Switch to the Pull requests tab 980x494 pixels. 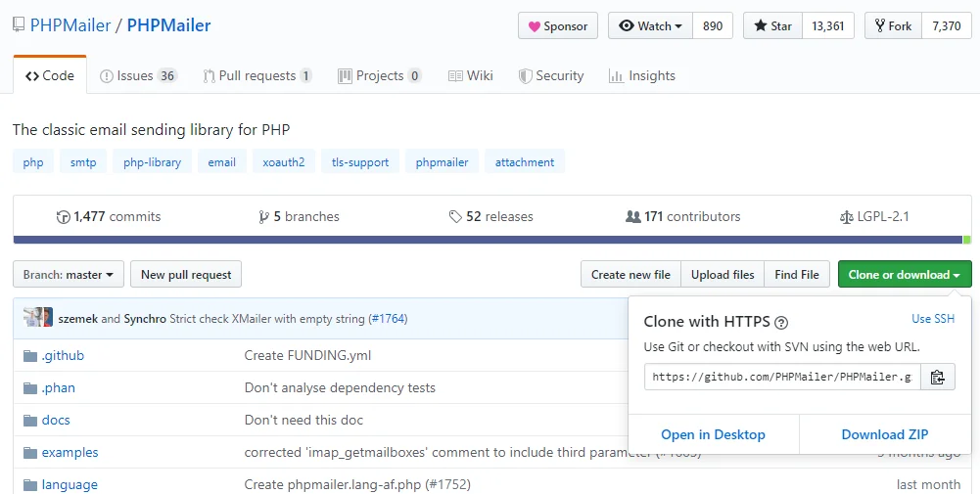click(257, 75)
